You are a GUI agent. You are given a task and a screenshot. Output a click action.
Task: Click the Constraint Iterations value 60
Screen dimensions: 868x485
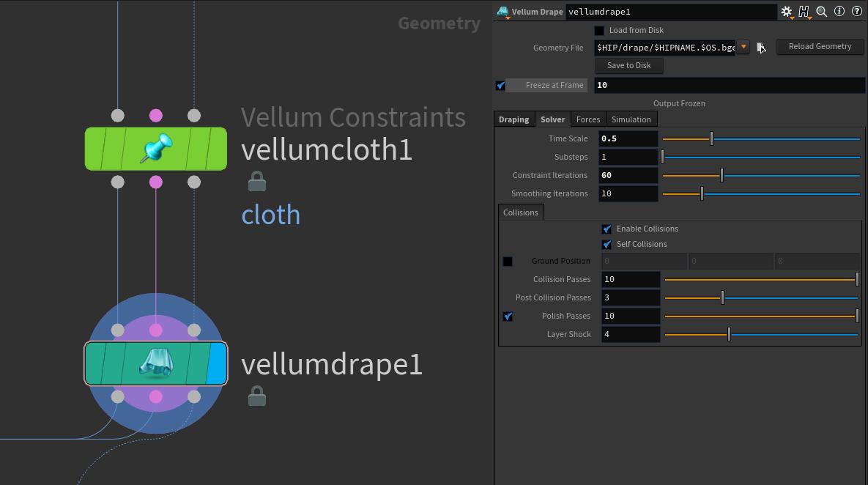click(628, 176)
